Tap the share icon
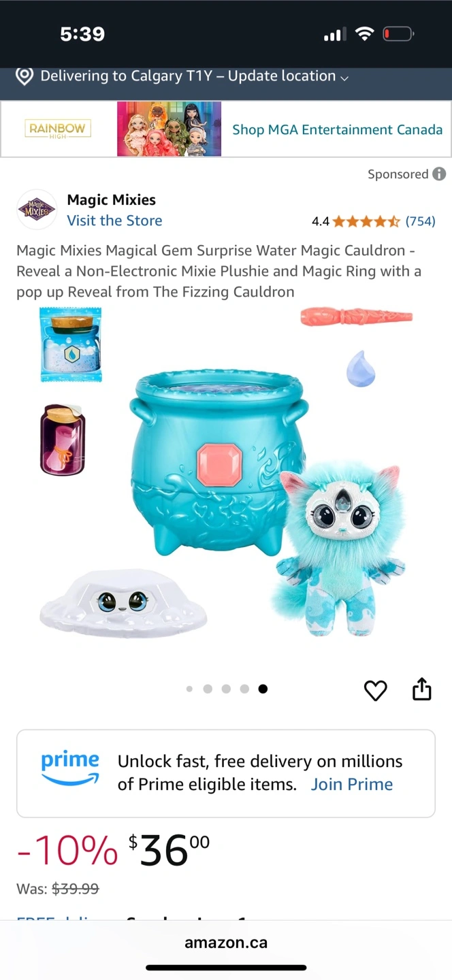 [422, 689]
